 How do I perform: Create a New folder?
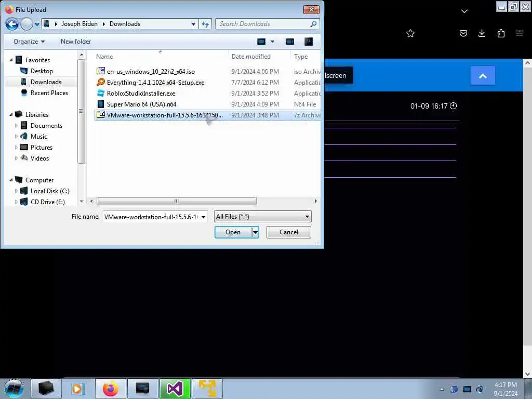tap(76, 42)
